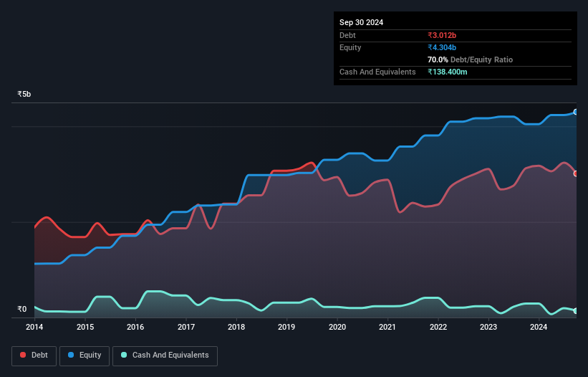
Task: Click the 2019 x-axis label
Action: [286, 327]
